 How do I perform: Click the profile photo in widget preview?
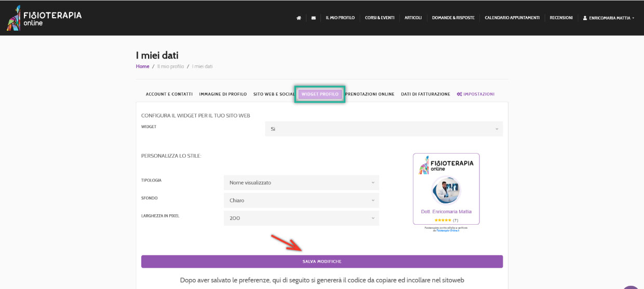click(446, 190)
